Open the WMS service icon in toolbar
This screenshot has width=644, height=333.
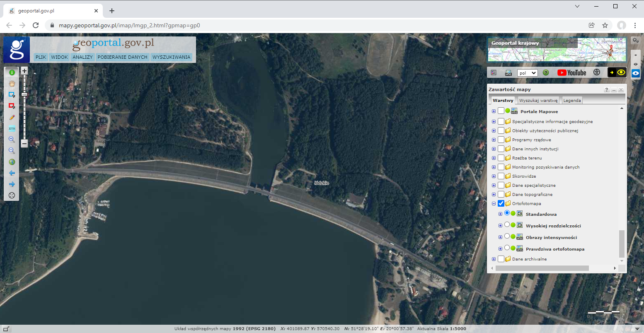coord(508,72)
